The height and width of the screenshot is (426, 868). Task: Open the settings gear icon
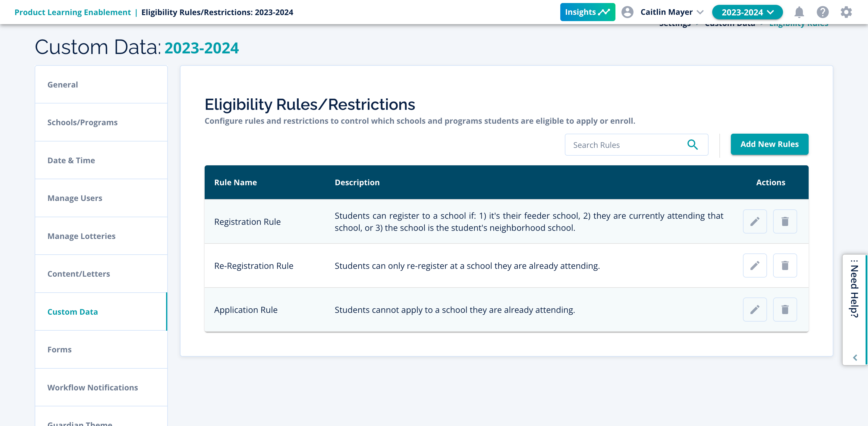(846, 12)
